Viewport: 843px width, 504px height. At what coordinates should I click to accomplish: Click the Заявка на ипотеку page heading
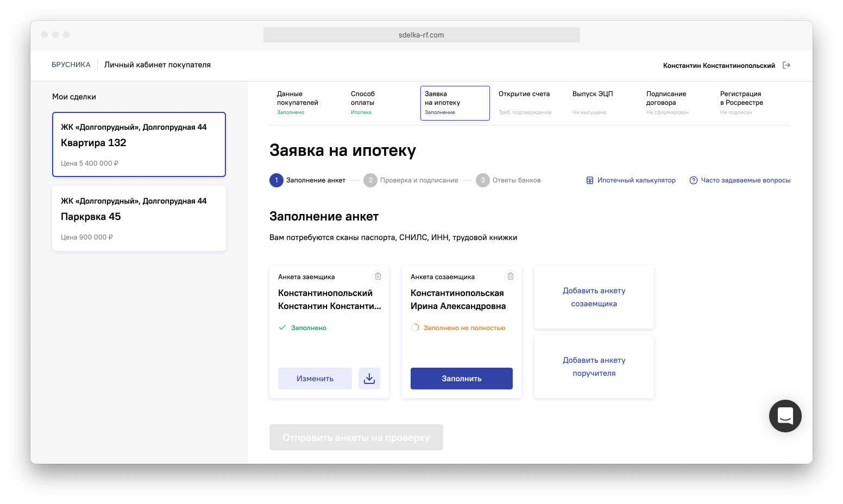pos(343,150)
